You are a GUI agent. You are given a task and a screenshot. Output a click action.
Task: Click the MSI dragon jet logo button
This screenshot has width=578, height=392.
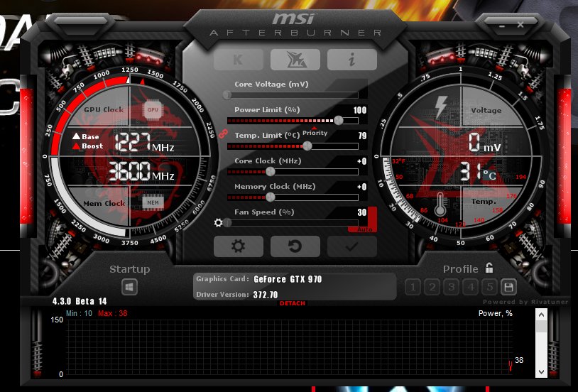[x=295, y=60]
